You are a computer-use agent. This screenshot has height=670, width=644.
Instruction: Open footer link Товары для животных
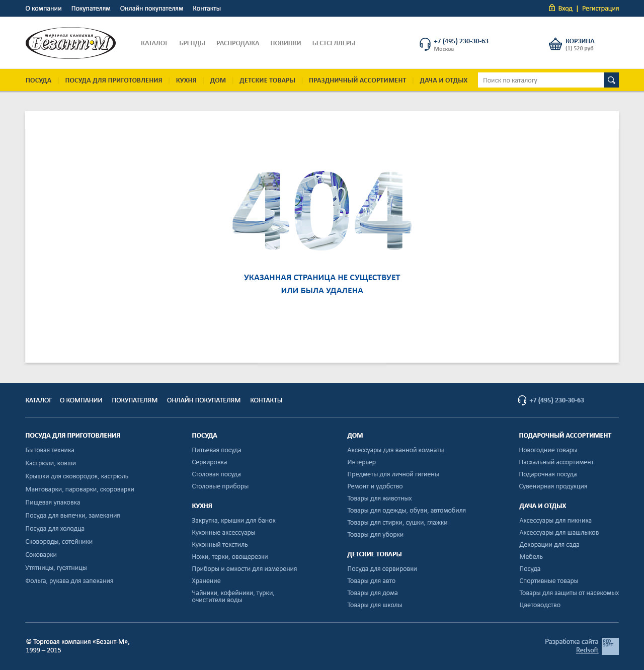tap(379, 498)
